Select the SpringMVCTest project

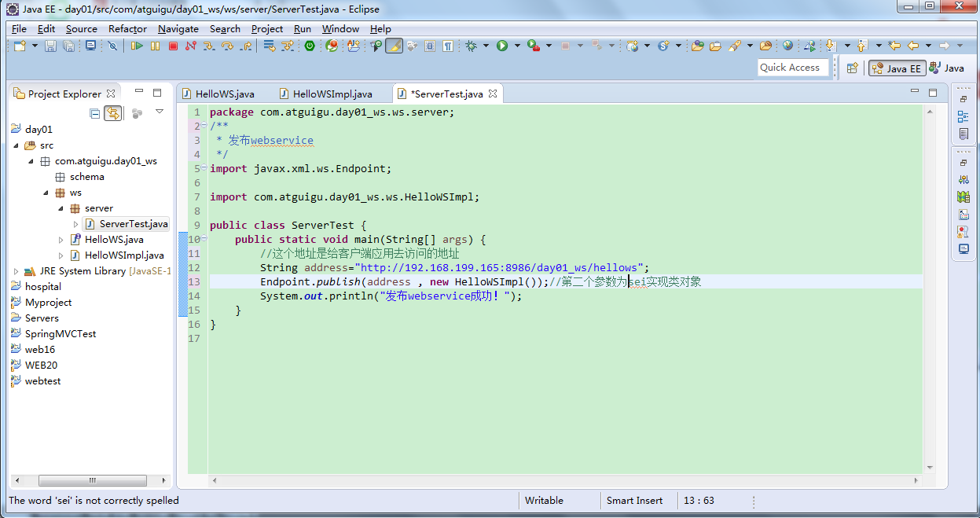[x=61, y=334]
